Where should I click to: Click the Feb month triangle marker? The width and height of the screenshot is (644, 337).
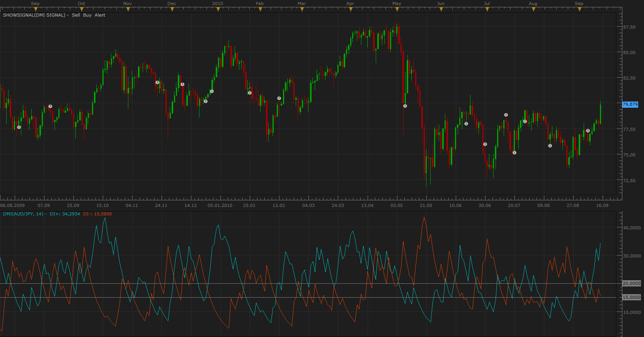(260, 9)
